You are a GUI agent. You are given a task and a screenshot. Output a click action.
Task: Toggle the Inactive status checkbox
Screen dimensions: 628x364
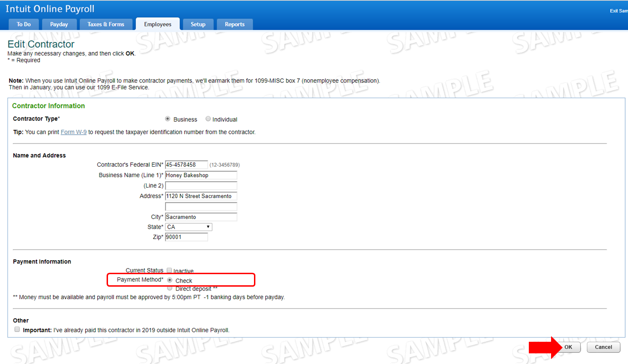[x=170, y=270]
